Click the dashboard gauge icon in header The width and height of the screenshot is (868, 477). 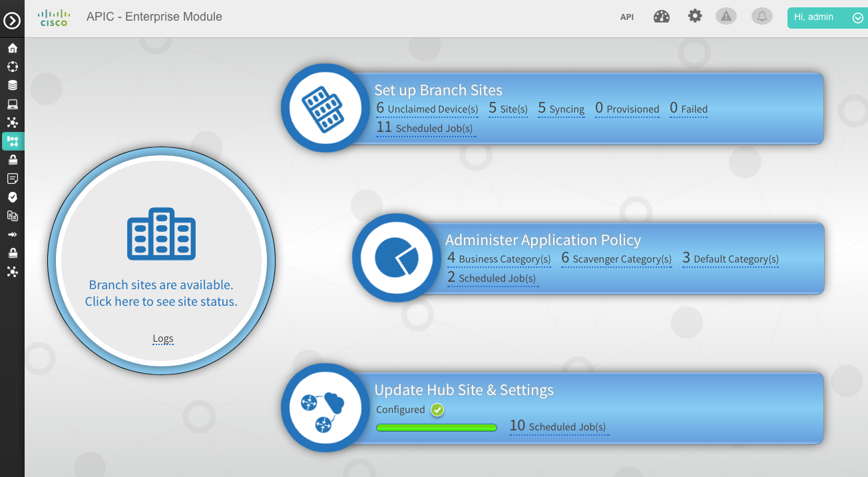tap(661, 17)
